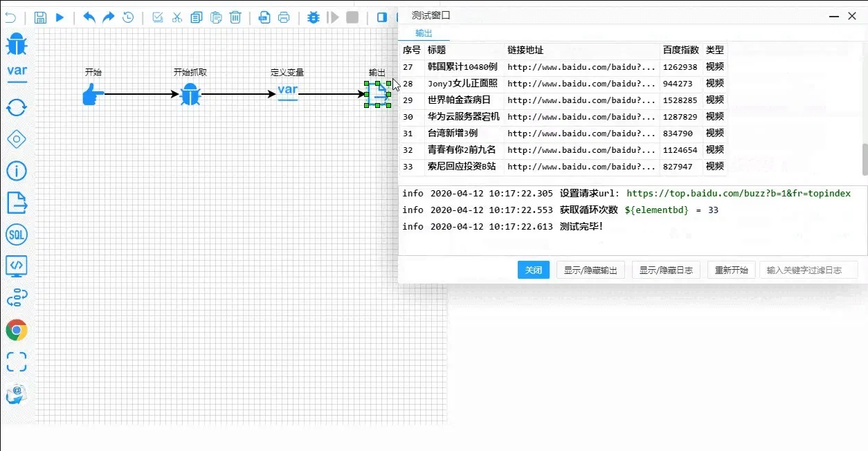Click the XML document icon in toolbar
868x451 pixels.
[x=264, y=17]
